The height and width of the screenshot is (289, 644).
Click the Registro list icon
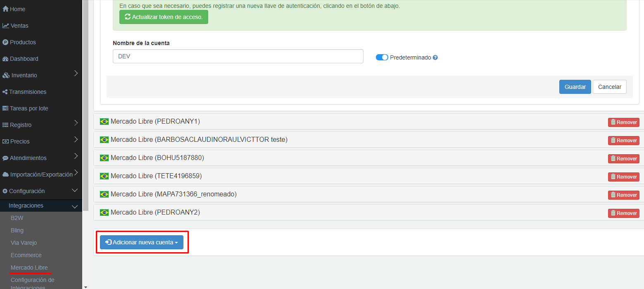point(5,125)
